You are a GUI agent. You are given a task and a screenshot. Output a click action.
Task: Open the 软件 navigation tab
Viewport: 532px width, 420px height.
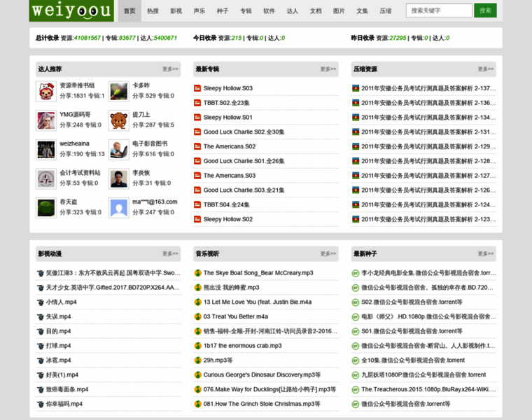coord(269,11)
